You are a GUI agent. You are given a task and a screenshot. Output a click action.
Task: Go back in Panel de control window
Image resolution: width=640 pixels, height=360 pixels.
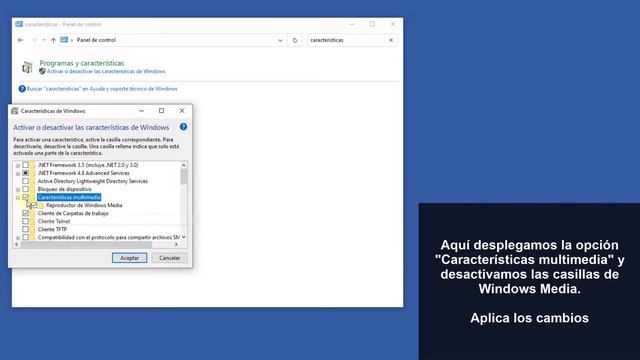click(x=20, y=40)
